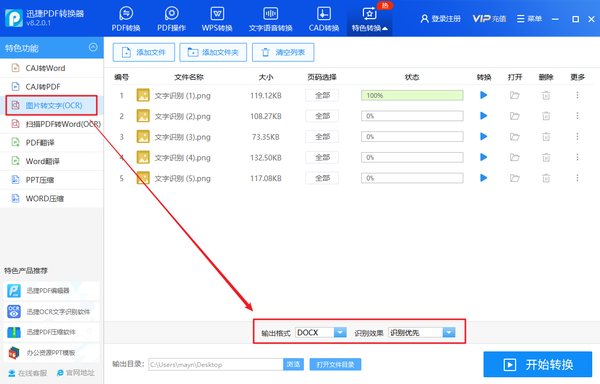Open 迅捷PDF压缩软件 product recommendation
Viewport: 600px width, 384px height.
52,332
